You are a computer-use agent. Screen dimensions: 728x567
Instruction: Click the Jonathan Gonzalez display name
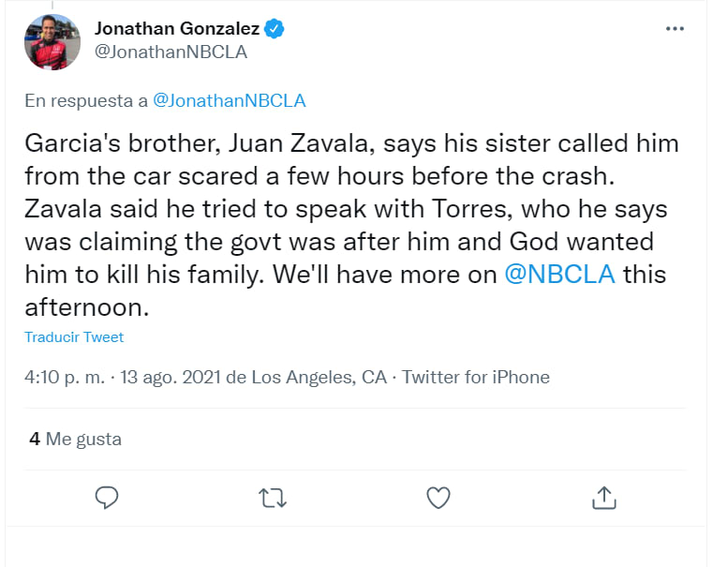[x=177, y=29]
